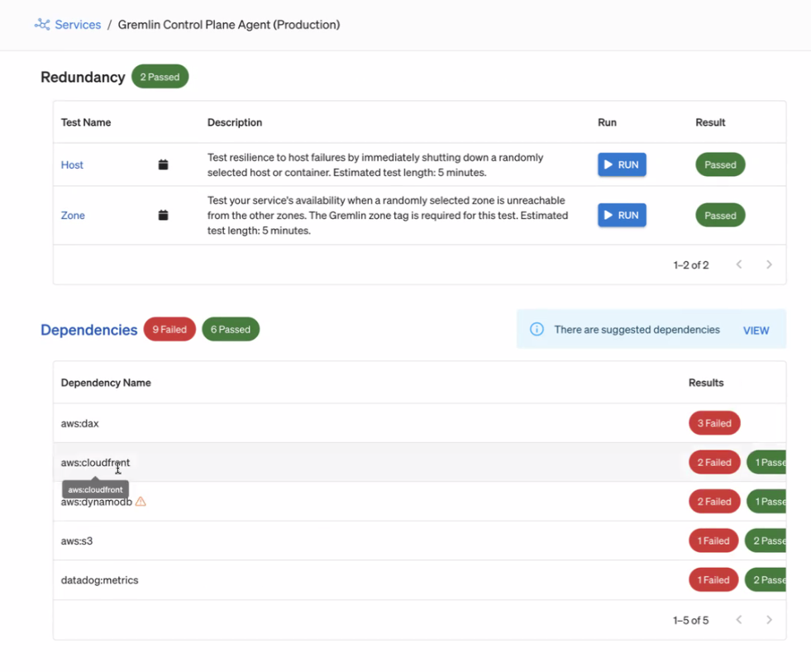Image resolution: width=811 pixels, height=672 pixels.
Task: Click the info icon in suggested dependencies banner
Action: (x=537, y=329)
